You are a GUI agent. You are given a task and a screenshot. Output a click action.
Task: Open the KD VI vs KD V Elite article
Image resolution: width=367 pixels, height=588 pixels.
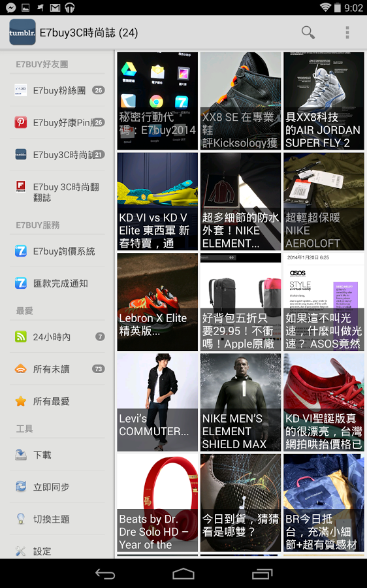coord(157,201)
